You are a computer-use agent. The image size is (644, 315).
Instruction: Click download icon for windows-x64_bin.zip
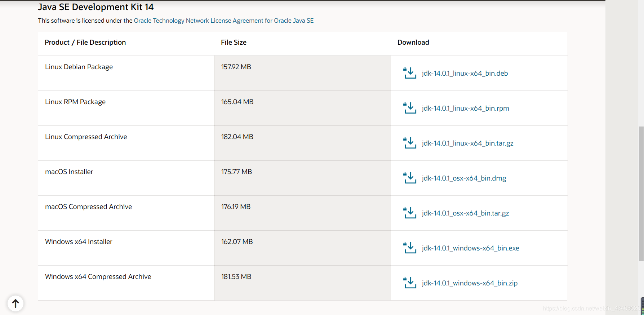click(x=410, y=283)
